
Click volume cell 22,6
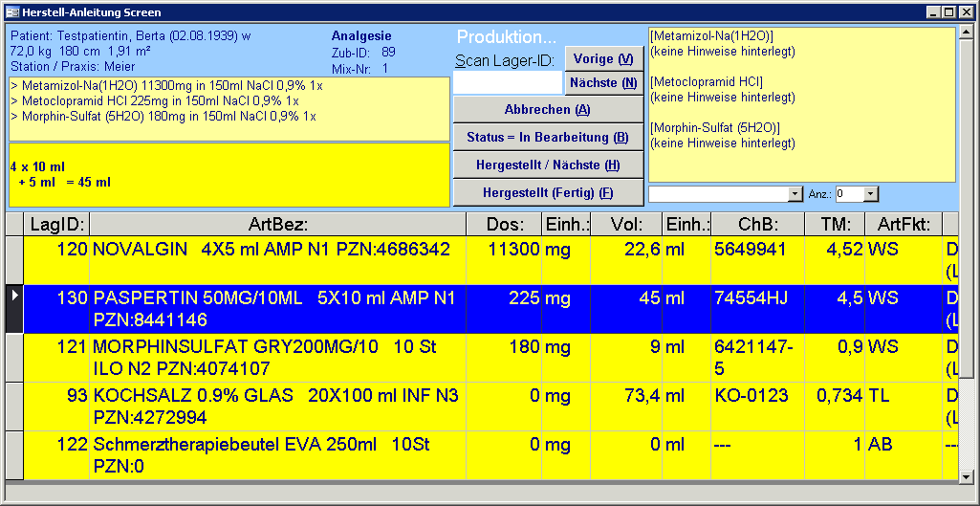(x=627, y=260)
